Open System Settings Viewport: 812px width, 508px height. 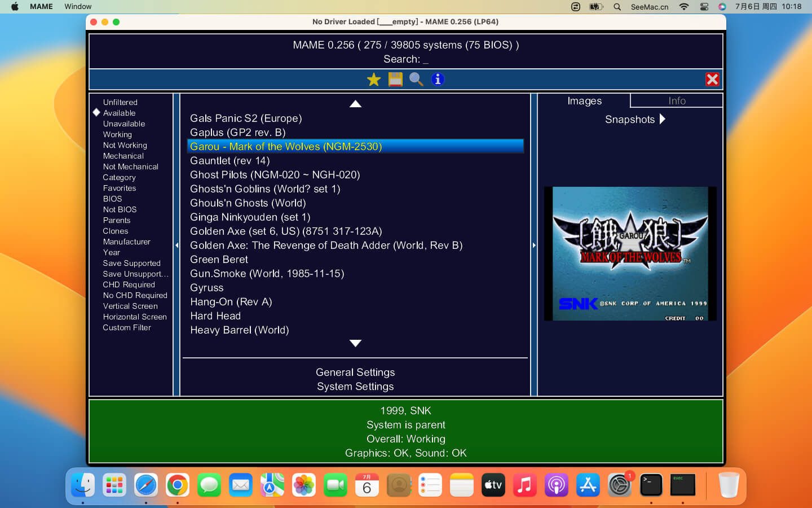(355, 386)
